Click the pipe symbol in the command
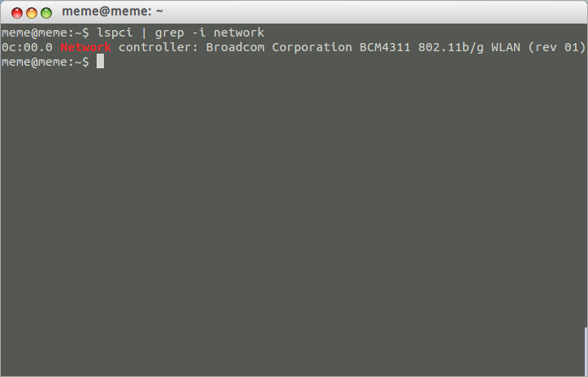 (144, 32)
